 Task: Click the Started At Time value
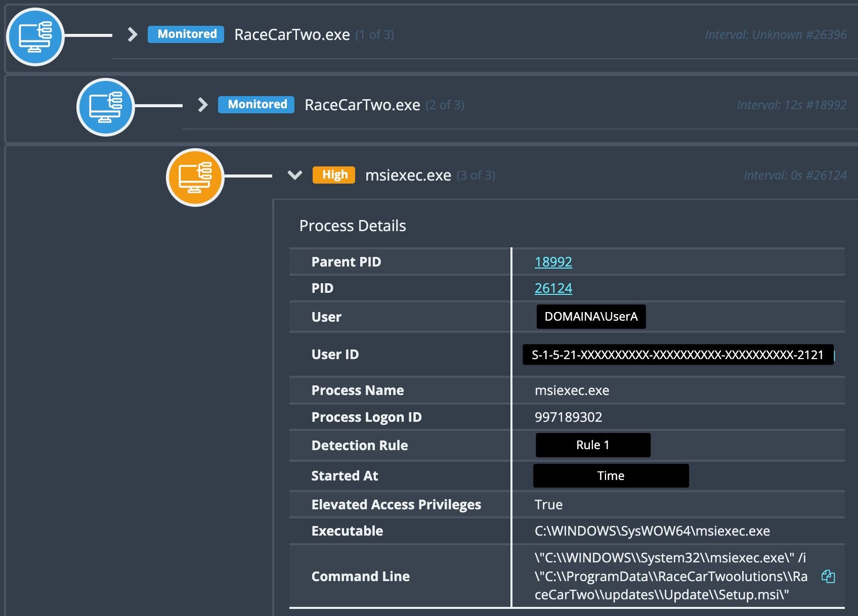click(611, 475)
